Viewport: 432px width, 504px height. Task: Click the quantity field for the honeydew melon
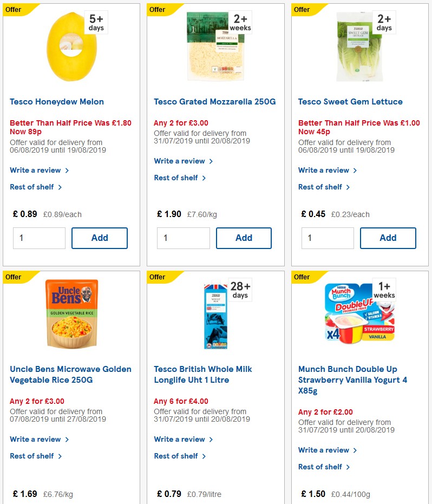click(x=39, y=238)
